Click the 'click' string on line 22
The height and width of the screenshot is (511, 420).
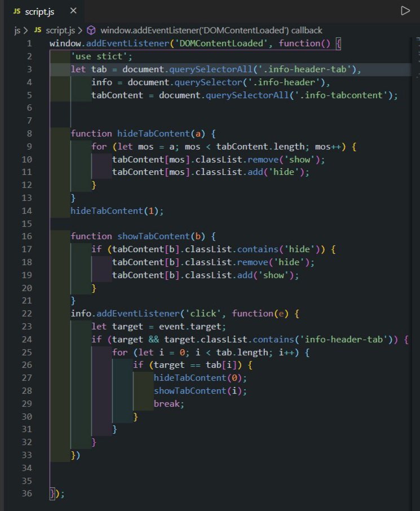[204, 314]
